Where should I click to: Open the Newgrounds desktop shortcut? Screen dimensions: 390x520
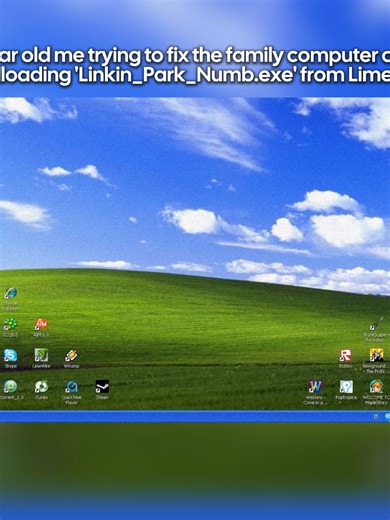376,355
